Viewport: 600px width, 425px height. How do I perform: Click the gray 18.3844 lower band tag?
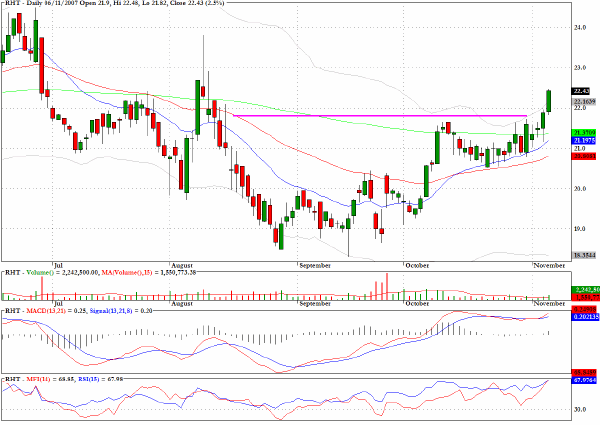584,255
